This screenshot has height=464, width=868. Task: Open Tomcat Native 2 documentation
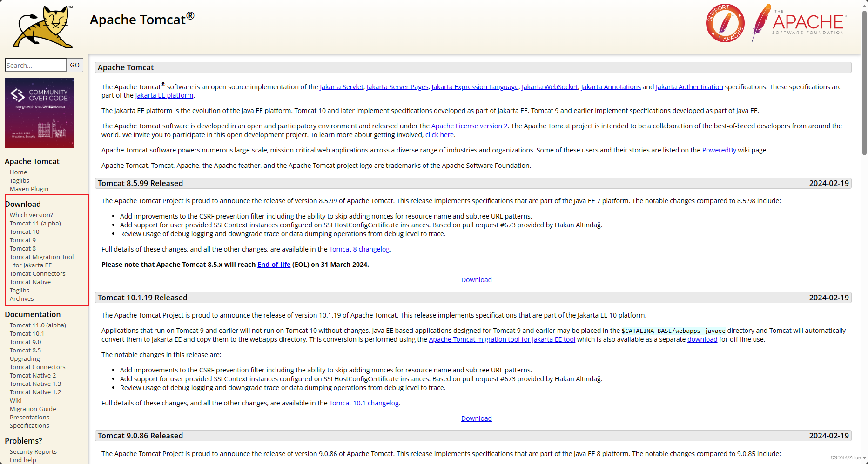click(33, 376)
